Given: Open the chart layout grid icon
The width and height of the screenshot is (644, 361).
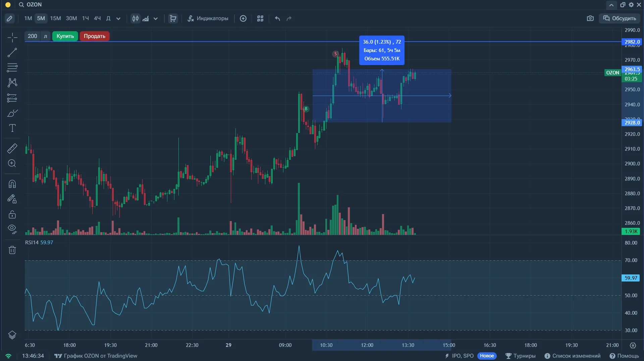Looking at the screenshot, I should [260, 18].
